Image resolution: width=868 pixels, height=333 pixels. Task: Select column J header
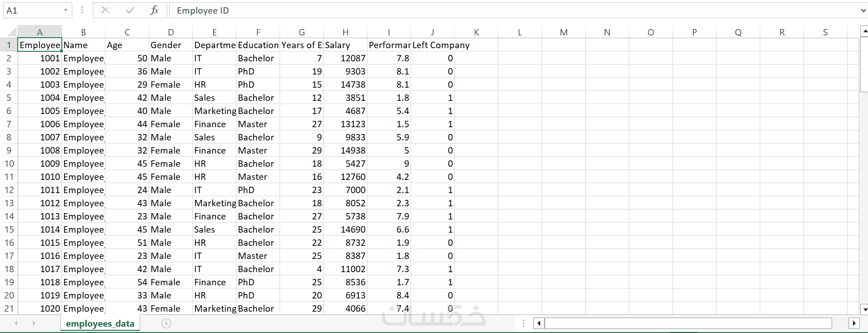tap(433, 32)
